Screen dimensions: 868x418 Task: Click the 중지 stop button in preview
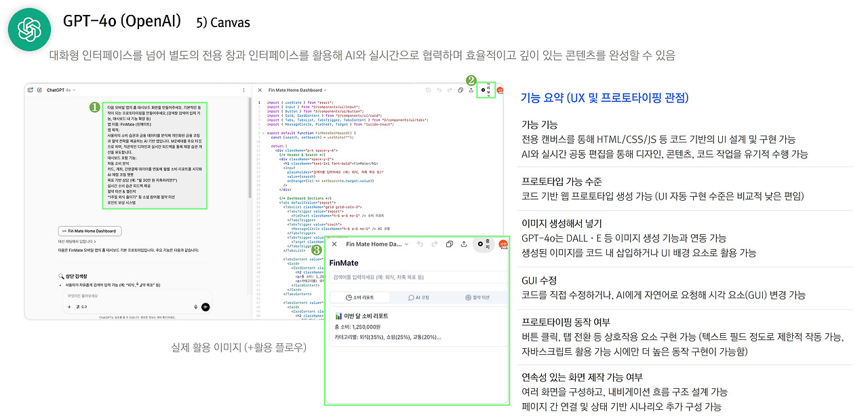pyautogui.click(x=484, y=244)
